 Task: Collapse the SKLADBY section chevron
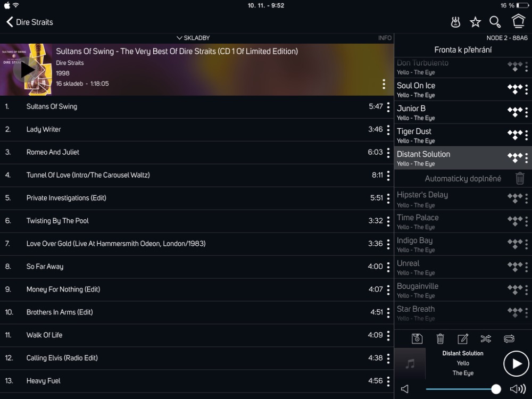coord(179,38)
